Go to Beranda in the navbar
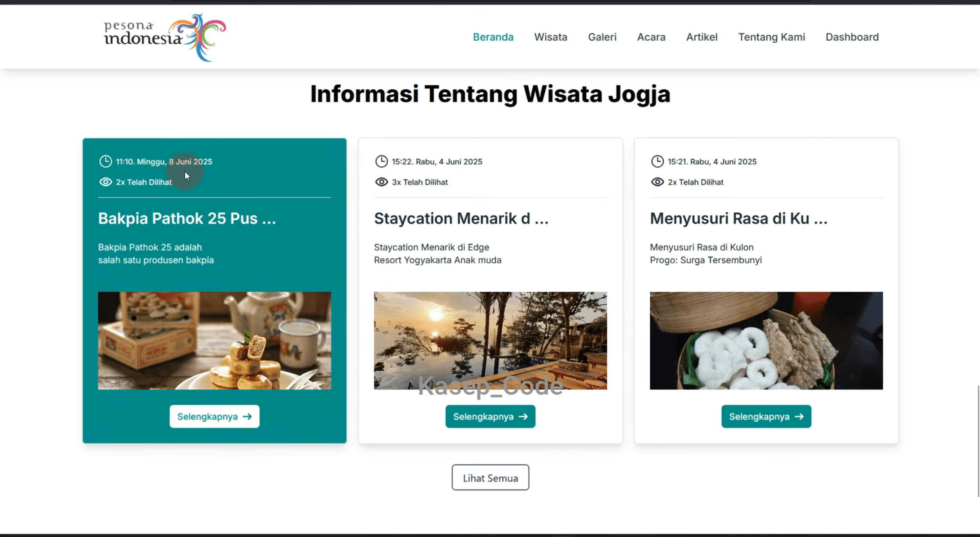 coord(493,37)
